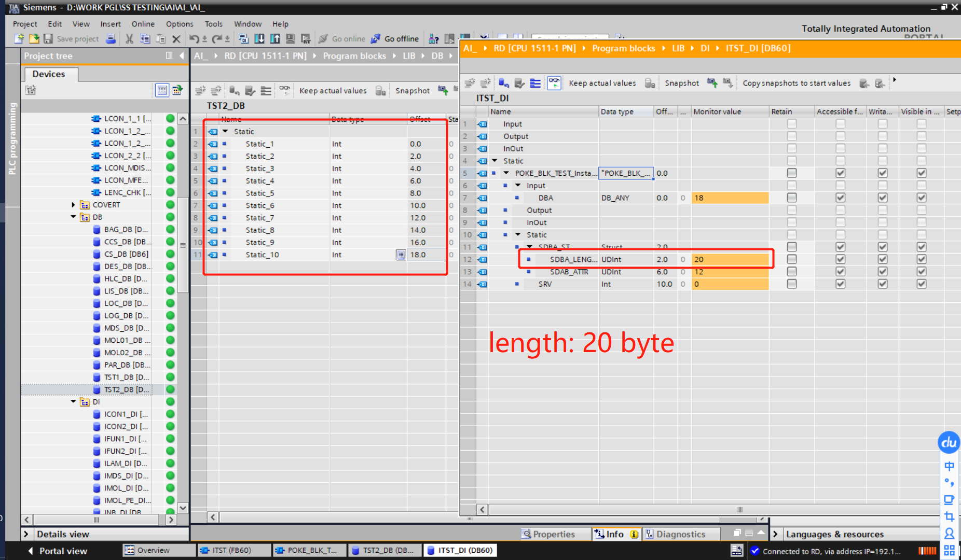Click Keep actual values in TST2_DB toolbar
The height and width of the screenshot is (560, 961).
pos(333,91)
